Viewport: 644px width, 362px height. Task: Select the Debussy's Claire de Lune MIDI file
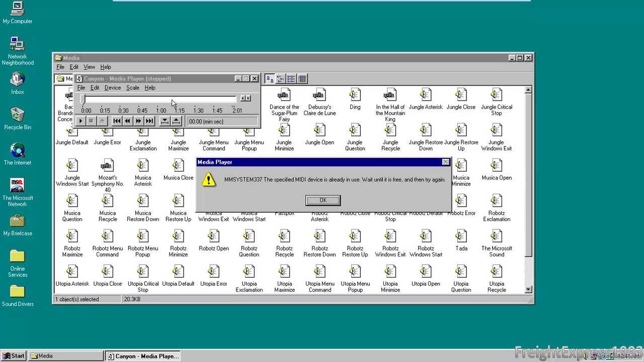[319, 102]
